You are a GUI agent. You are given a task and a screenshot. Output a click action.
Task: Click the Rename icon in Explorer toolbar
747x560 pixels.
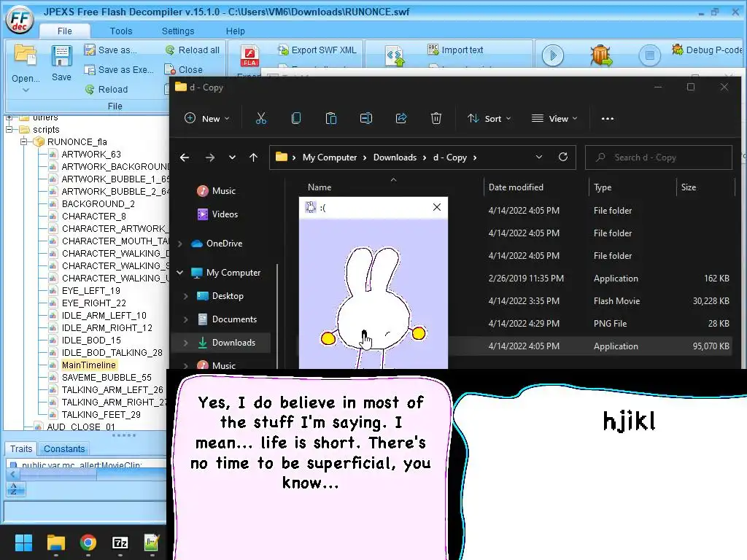click(366, 119)
